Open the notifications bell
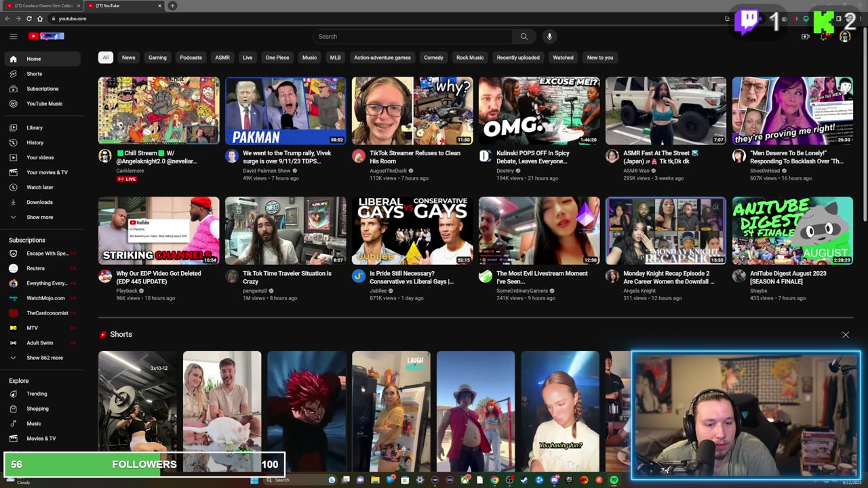Screen dimensions: 868x488 pos(824,37)
